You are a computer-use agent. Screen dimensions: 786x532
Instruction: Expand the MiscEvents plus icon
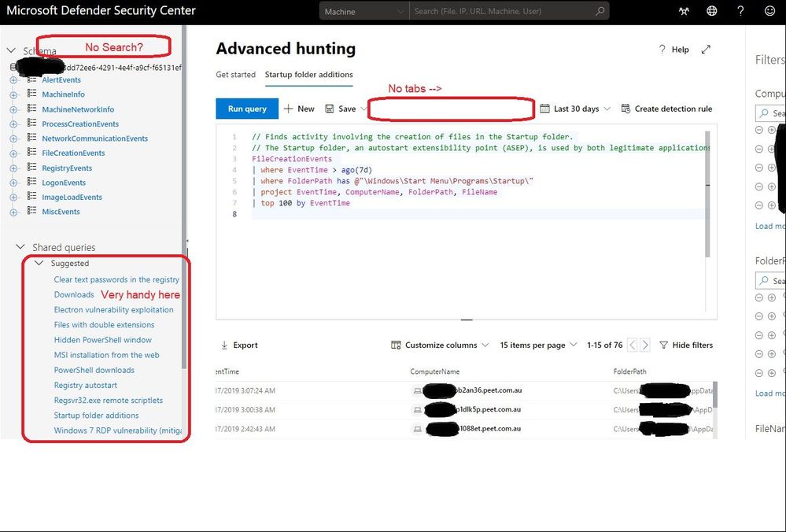click(x=13, y=212)
